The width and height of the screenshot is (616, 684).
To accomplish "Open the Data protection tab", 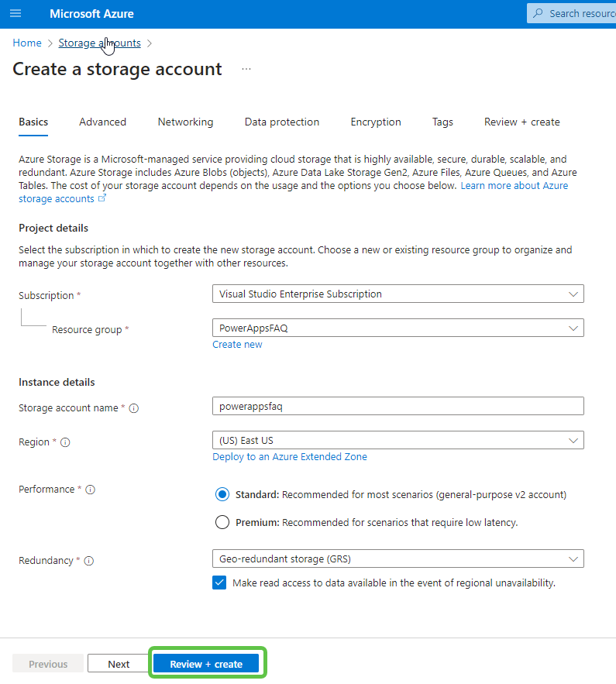I will (281, 122).
